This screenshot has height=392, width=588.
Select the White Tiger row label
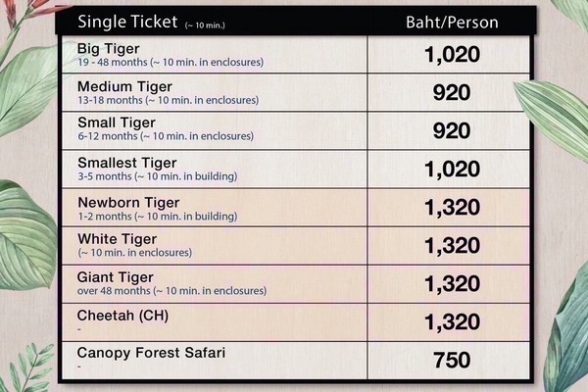point(117,239)
